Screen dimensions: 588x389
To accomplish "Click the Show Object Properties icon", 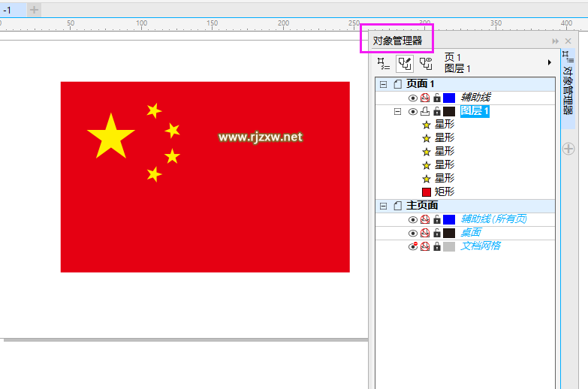I will point(383,64).
